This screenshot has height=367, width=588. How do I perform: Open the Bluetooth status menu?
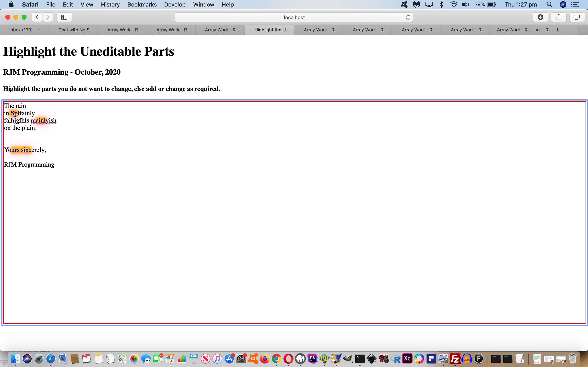tap(441, 4)
